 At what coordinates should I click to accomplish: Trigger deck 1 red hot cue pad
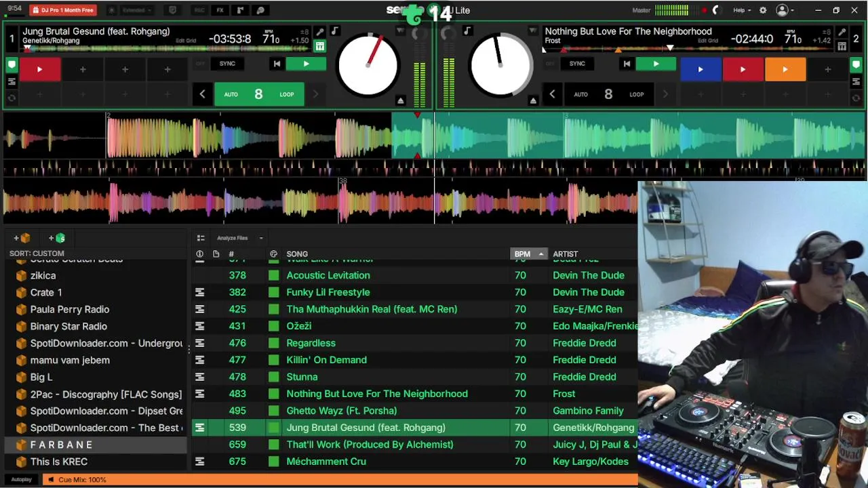click(x=39, y=69)
